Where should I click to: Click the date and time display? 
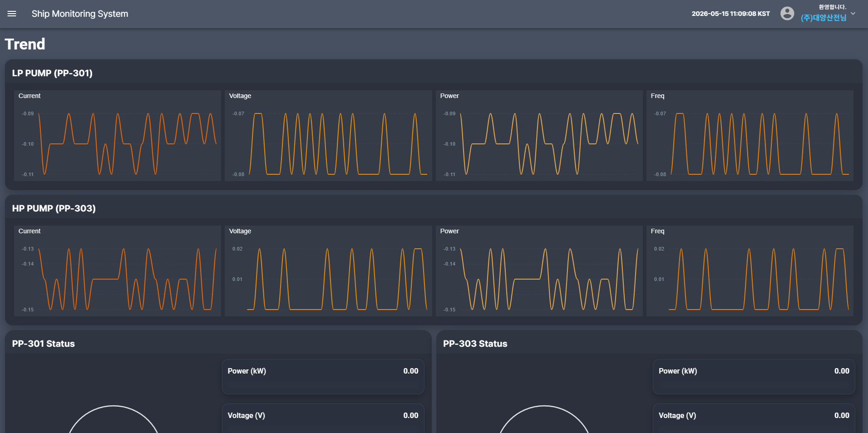731,14
